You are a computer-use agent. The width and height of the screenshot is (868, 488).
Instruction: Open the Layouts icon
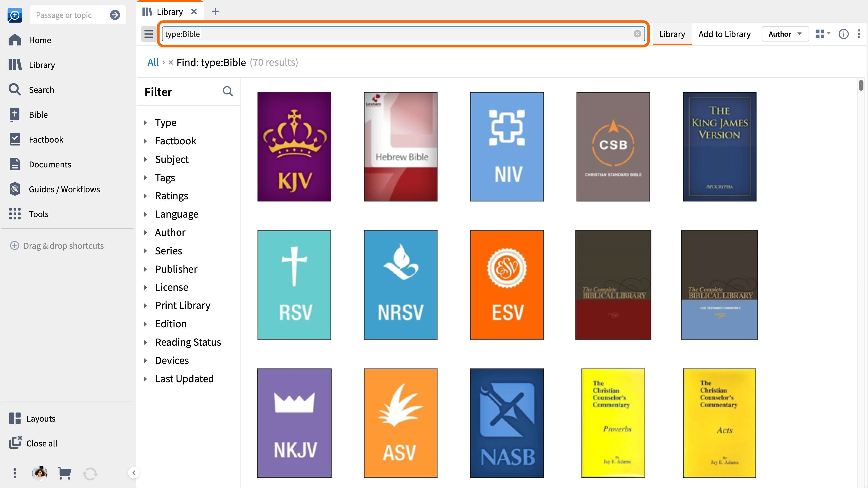coord(15,418)
